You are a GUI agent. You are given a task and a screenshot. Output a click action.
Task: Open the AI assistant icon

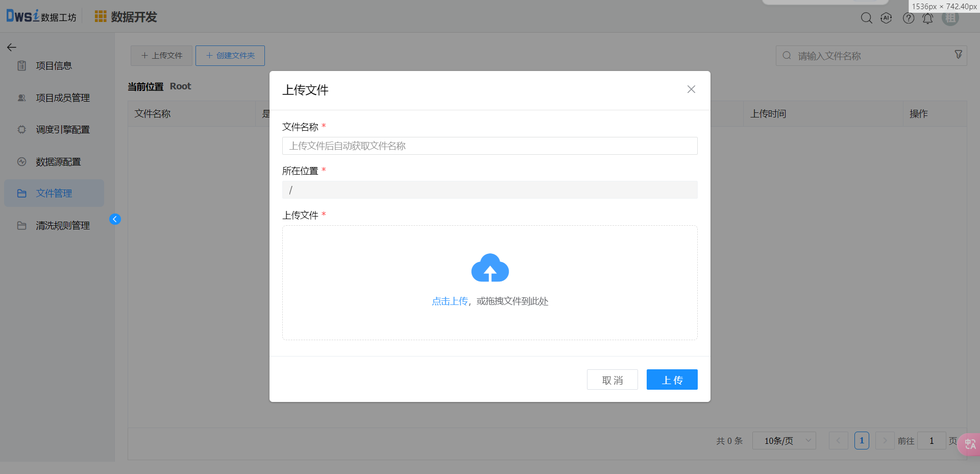click(x=887, y=18)
